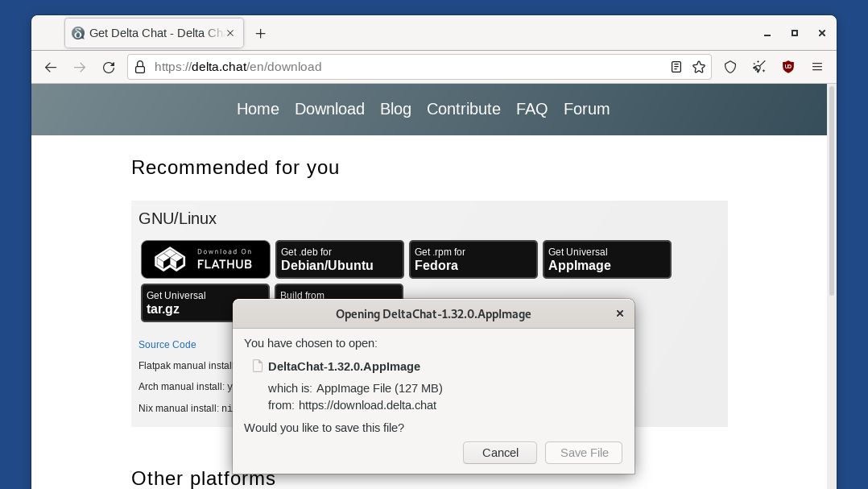This screenshot has height=489, width=868.
Task: Select the Get Delta Chat browser tab
Action: click(154, 33)
